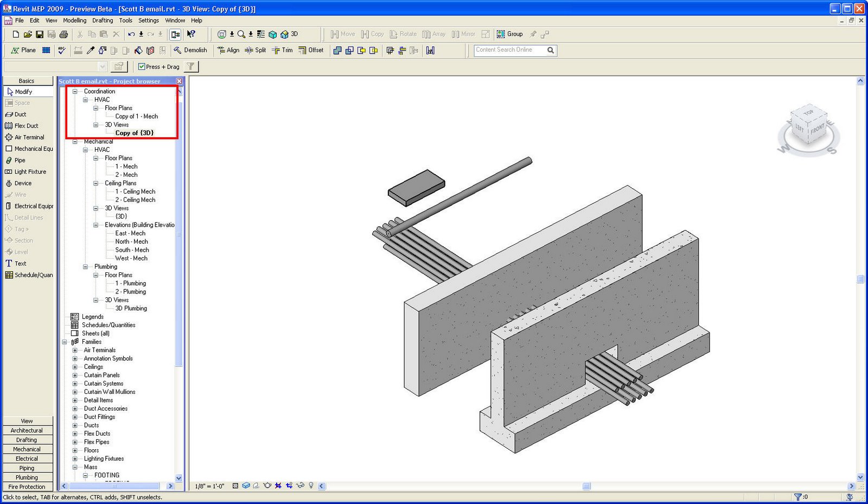Image resolution: width=868 pixels, height=504 pixels.
Task: Close the Project browser panel
Action: tap(179, 81)
